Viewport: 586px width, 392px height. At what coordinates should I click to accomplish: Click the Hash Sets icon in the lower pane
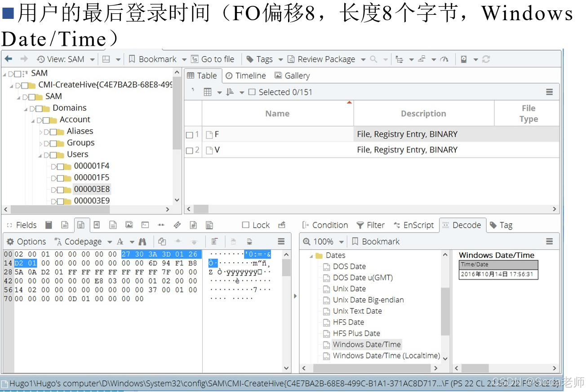click(193, 225)
